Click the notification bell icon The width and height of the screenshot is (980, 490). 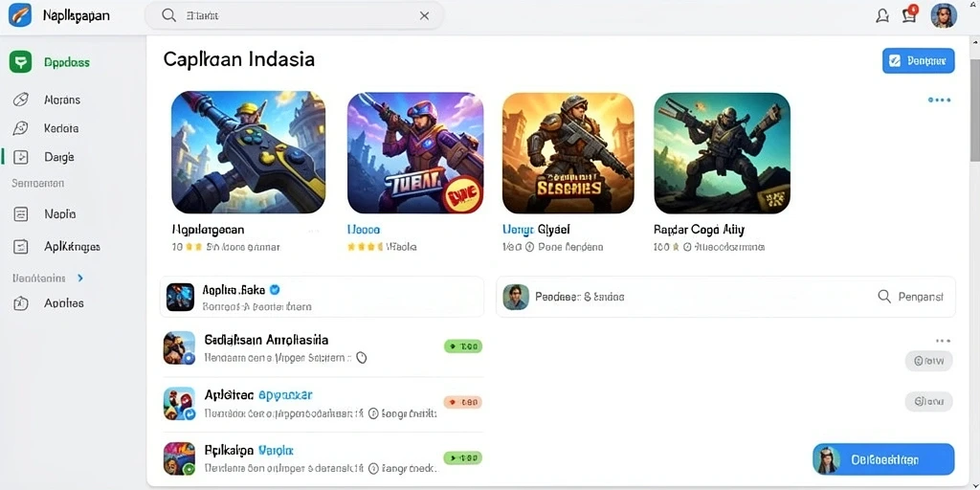[882, 16]
